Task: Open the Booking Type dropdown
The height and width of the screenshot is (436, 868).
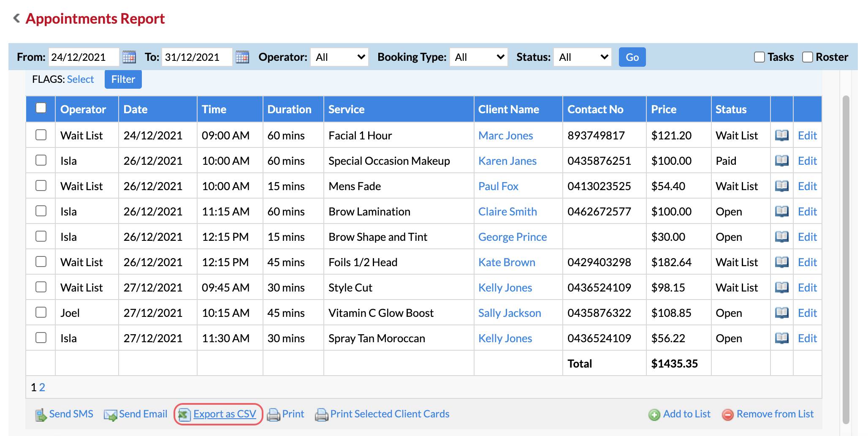Action: point(479,57)
